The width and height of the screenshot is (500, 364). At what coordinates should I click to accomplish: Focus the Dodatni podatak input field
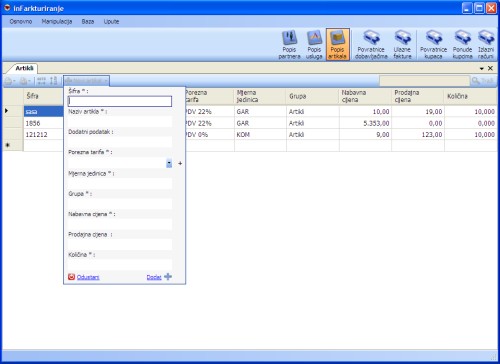120,142
